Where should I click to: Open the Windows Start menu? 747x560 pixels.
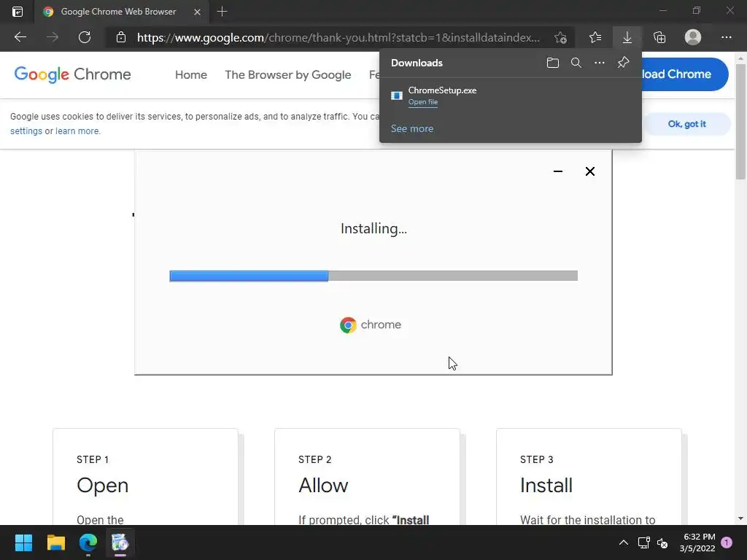pos(23,542)
